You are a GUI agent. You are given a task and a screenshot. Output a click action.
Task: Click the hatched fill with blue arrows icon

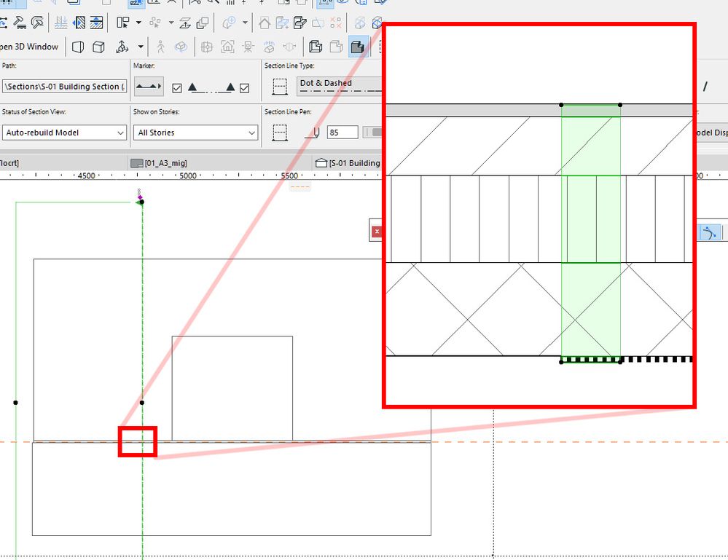79,23
